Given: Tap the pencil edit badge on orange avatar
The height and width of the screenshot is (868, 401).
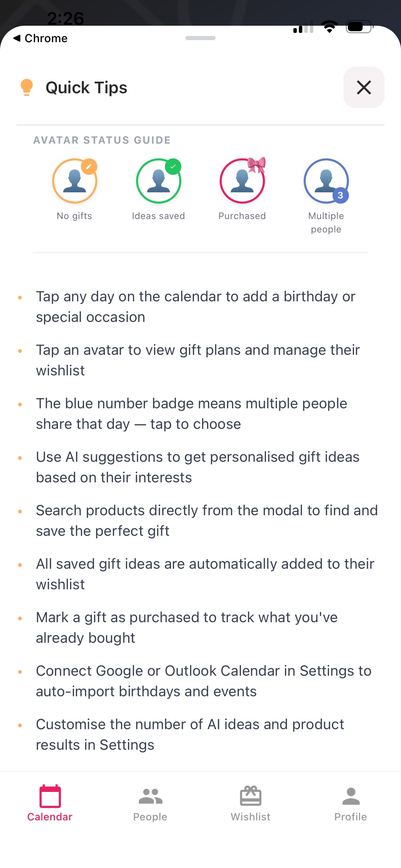Looking at the screenshot, I should [88, 166].
